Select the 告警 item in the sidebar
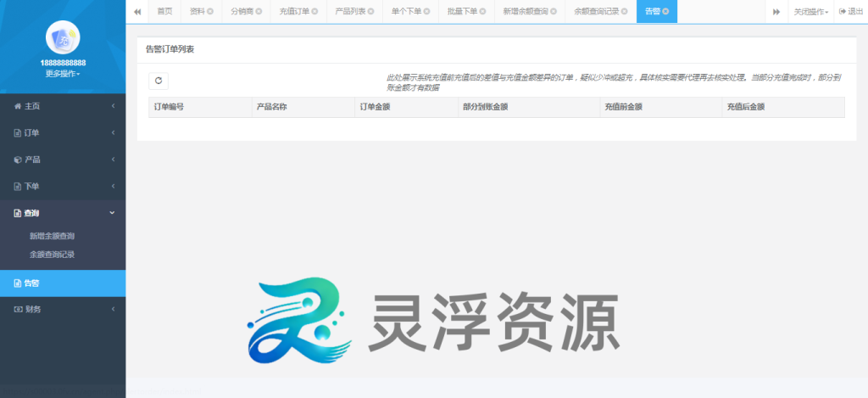The width and height of the screenshot is (868, 398). coord(63,283)
